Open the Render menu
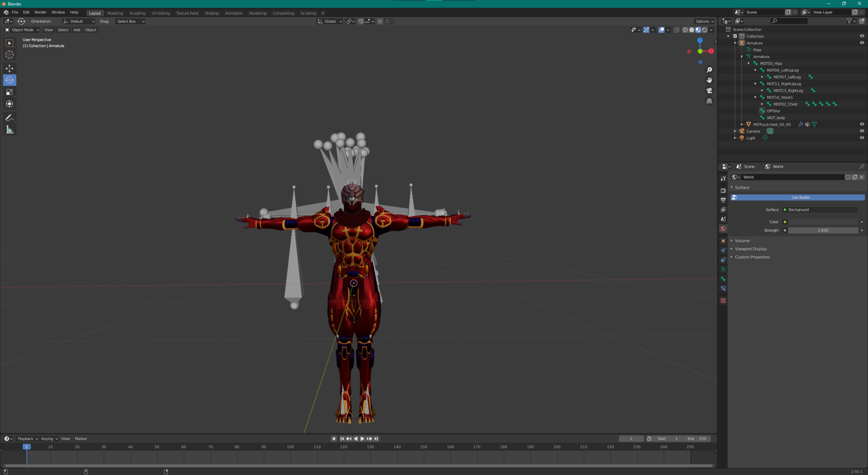The height and width of the screenshot is (475, 868). pos(40,12)
